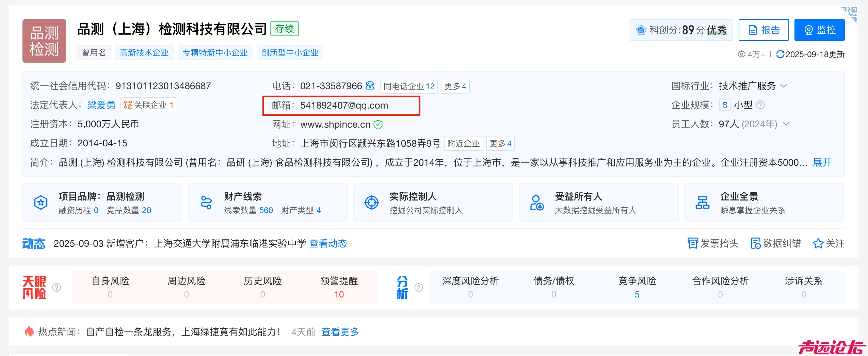Screen dimensions: 868x356
Task: Select the 深度风险分析 tab
Action: (470, 287)
